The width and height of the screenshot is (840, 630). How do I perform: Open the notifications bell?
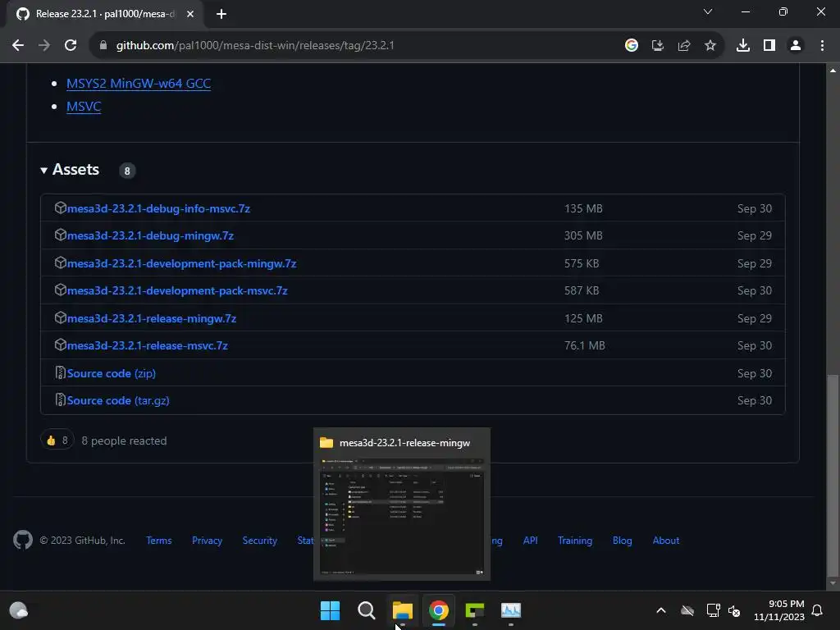[x=818, y=610]
